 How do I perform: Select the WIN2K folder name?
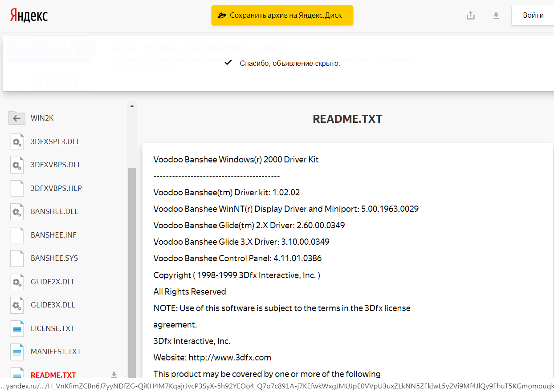coord(42,118)
